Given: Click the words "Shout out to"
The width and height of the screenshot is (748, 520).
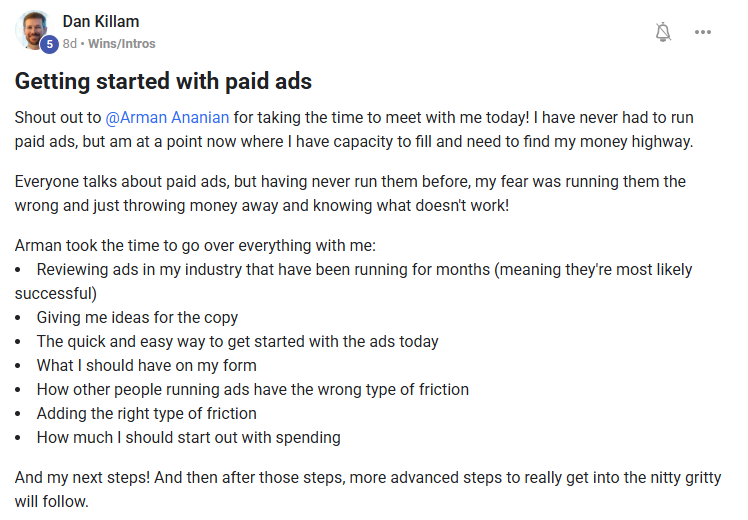Looking at the screenshot, I should point(57,118).
